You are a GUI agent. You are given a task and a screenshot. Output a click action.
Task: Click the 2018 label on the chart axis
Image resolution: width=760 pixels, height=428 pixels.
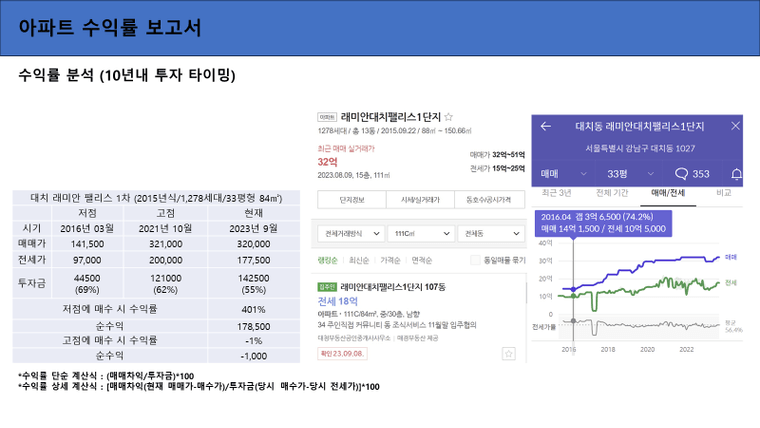608,349
